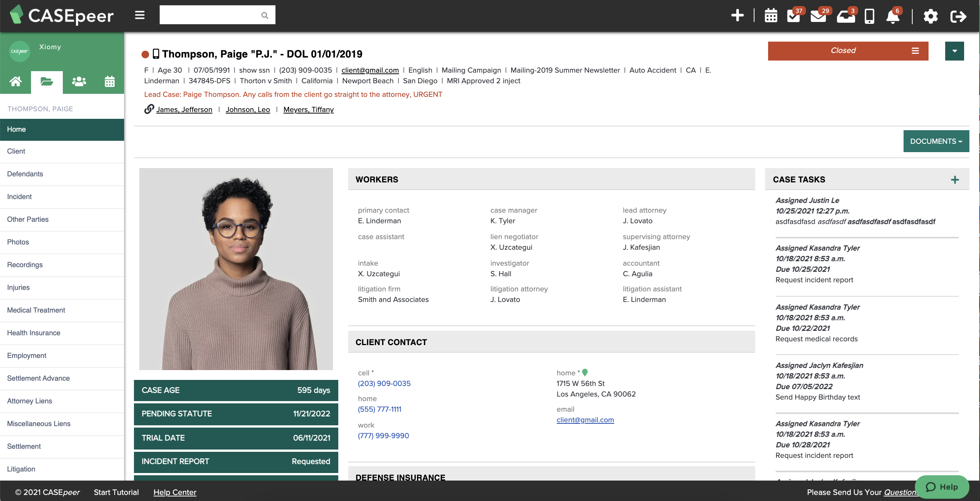Click the mobile phone icon in top bar
Viewport: 980px width, 501px height.
869,16
